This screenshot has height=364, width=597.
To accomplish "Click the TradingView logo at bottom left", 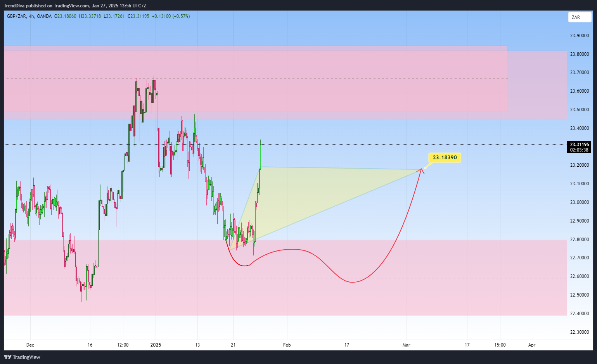I will pyautogui.click(x=22, y=357).
